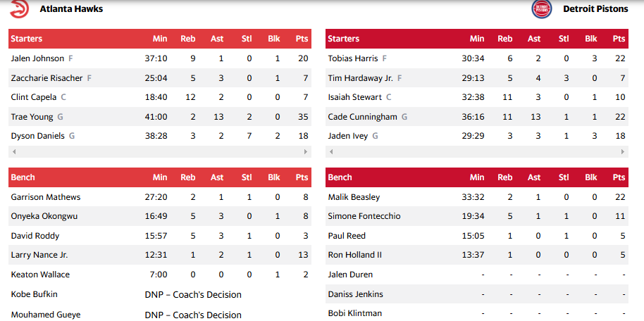Click horizontal scrollbar track under Hawks starters

(x=159, y=151)
